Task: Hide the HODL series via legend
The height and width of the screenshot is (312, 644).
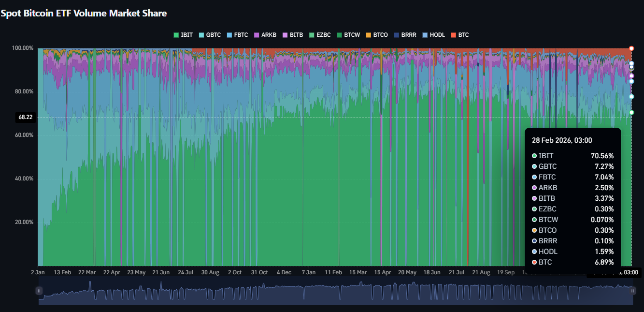Action: coord(433,35)
